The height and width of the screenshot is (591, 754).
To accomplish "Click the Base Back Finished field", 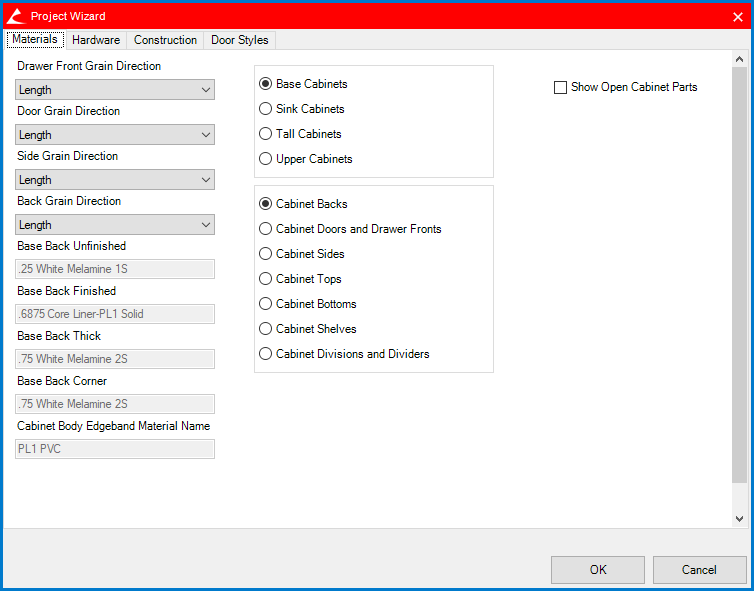I will (115, 314).
